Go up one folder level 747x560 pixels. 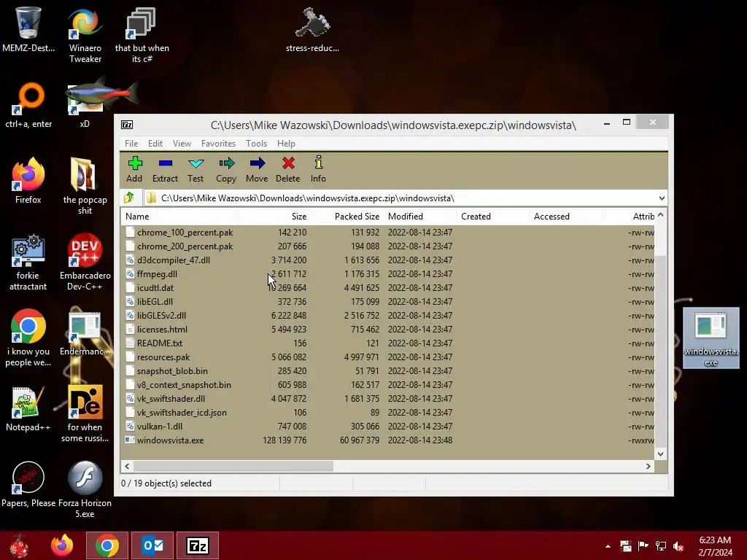pos(129,198)
